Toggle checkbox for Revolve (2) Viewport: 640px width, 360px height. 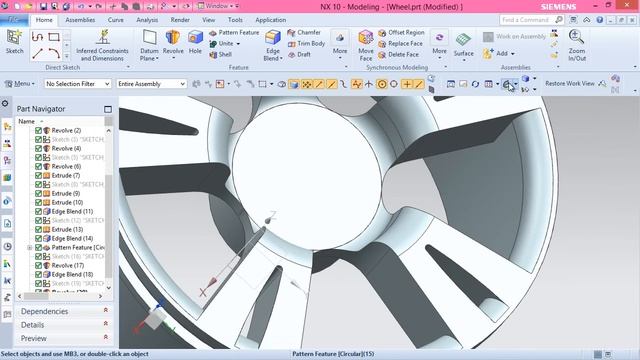[38, 130]
